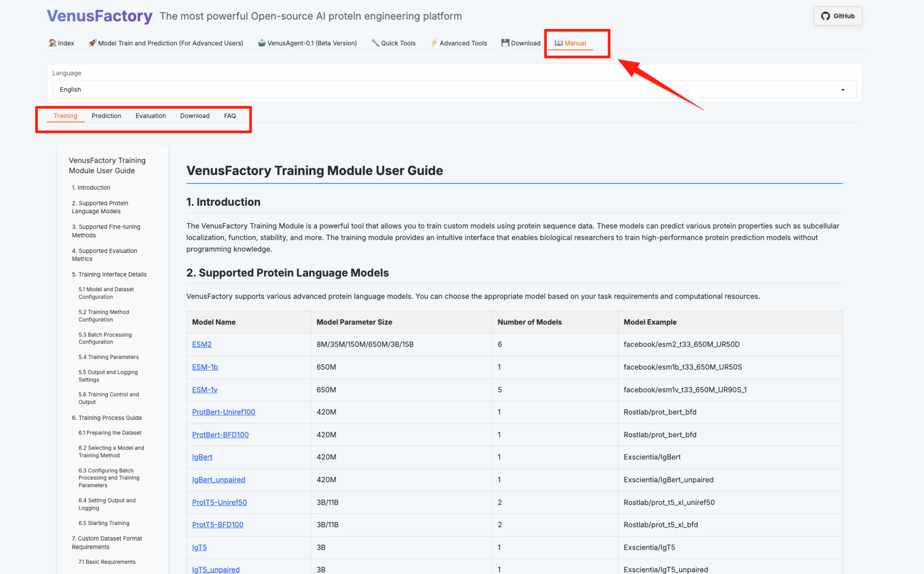This screenshot has width=924, height=574.
Task: Click the floppy disk Download icon
Action: coord(505,43)
